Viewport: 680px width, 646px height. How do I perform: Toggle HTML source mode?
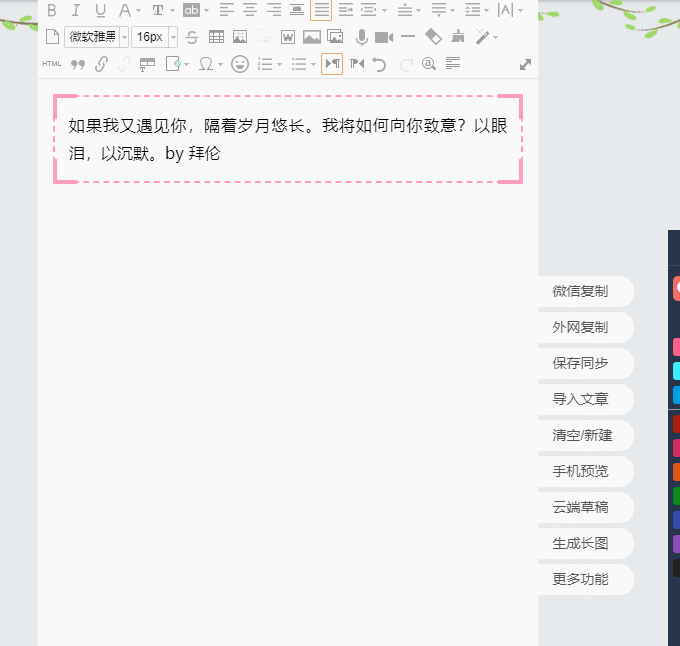52,64
